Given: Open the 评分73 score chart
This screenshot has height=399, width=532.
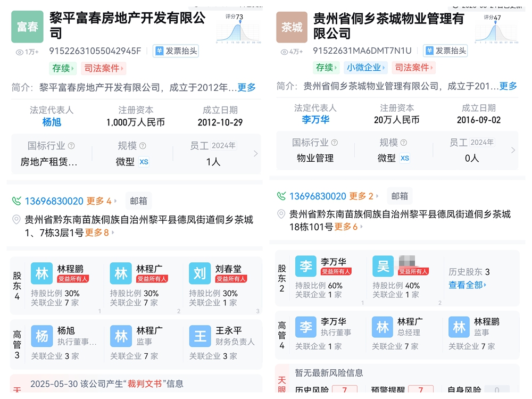Looking at the screenshot, I should 238,29.
